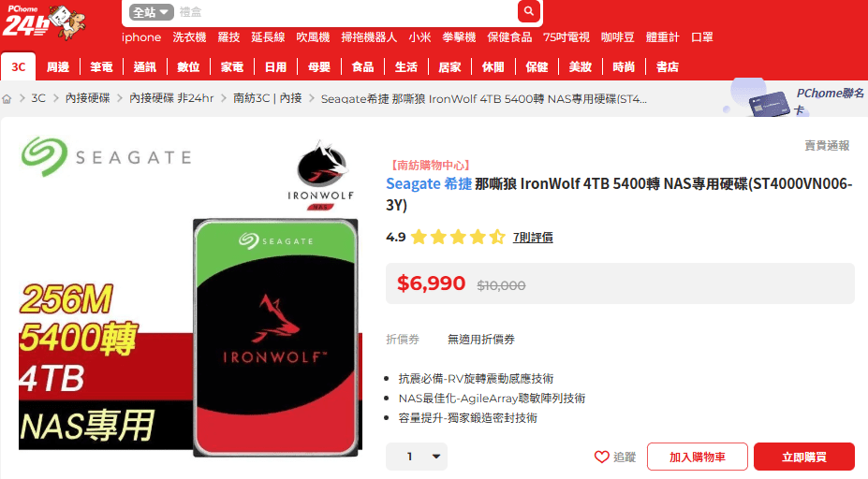Click the IronWolf NAS badge logo
Image resolution: width=868 pixels, height=479 pixels.
(320, 175)
